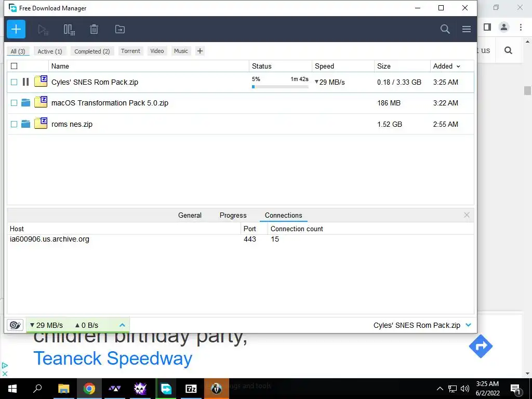Open the taskbar notification center
The height and width of the screenshot is (399, 532).
click(x=515, y=389)
